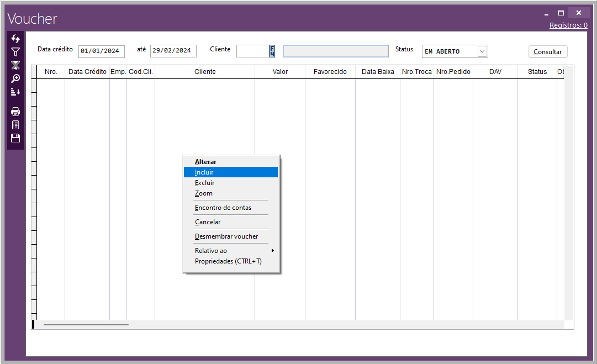Screen dimensions: 597x364
Task: Click the clear filter X icon
Action: pyautogui.click(x=15, y=65)
